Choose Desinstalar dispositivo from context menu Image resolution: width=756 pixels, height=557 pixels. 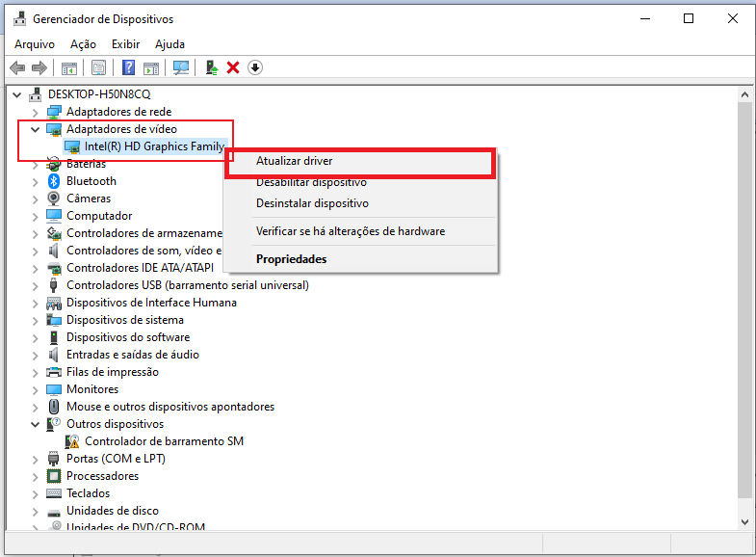click(x=360, y=203)
